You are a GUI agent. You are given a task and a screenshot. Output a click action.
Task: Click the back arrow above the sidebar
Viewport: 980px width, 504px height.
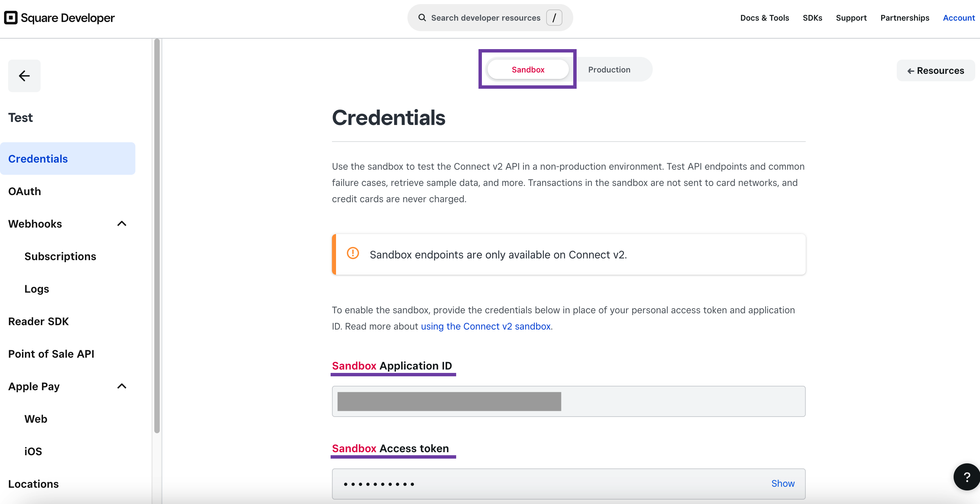pyautogui.click(x=24, y=76)
